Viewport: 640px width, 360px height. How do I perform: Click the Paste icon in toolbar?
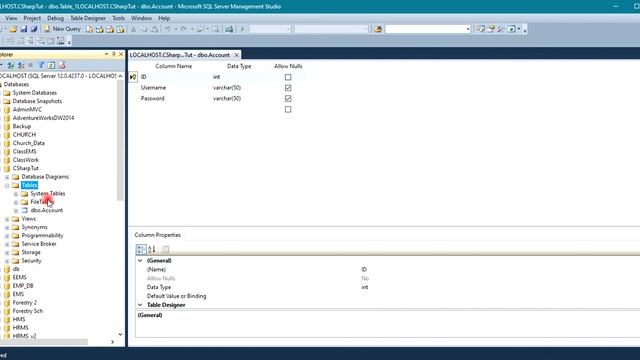(x=154, y=29)
